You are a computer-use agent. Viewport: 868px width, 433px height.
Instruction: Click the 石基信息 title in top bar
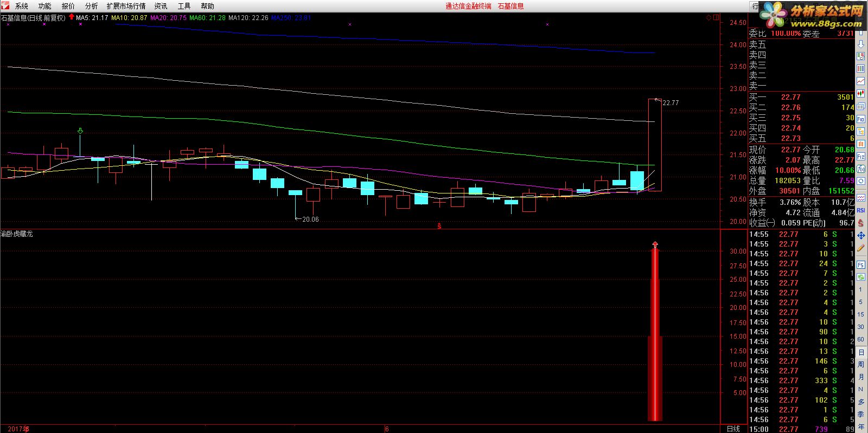(511, 6)
